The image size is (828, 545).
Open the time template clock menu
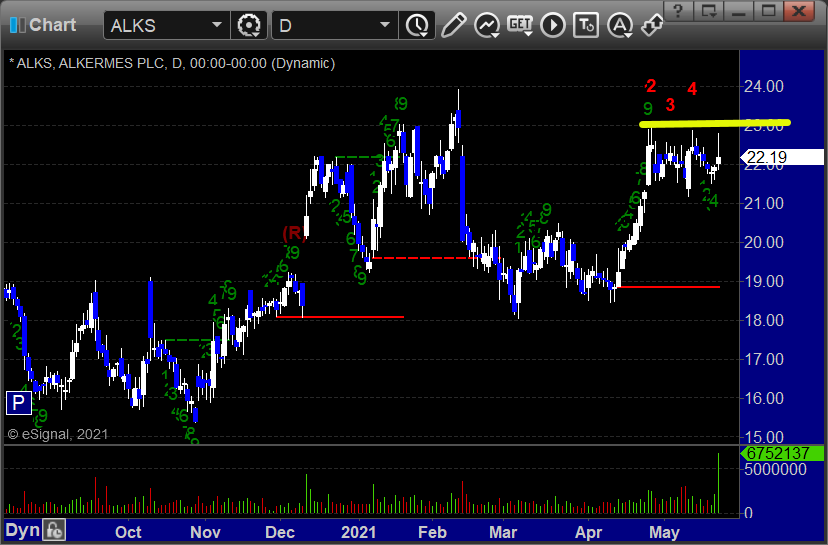pyautogui.click(x=417, y=25)
